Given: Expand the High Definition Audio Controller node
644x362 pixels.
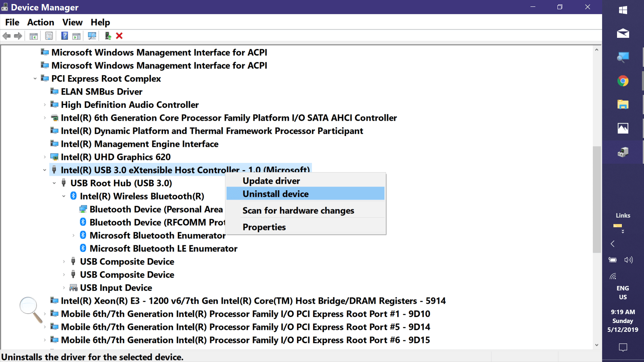Looking at the screenshot, I should click(45, 105).
